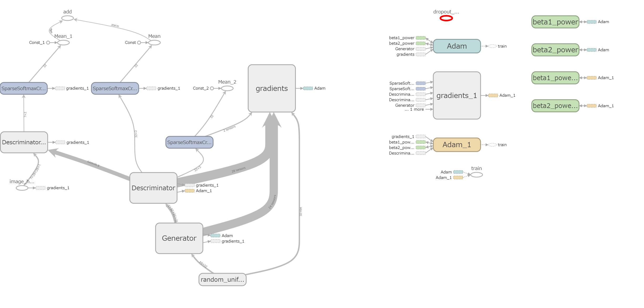The height and width of the screenshot is (308, 644).
Task: Click the image_h input node
Action: (22, 188)
